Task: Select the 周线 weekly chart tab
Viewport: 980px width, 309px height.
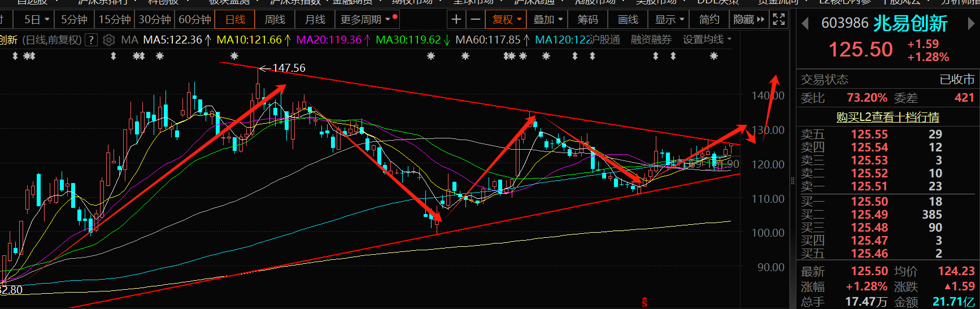Action: tap(275, 20)
